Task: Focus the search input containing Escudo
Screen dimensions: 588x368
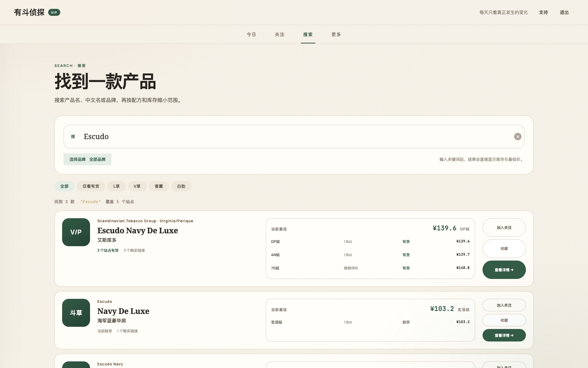Action: pyautogui.click(x=294, y=137)
